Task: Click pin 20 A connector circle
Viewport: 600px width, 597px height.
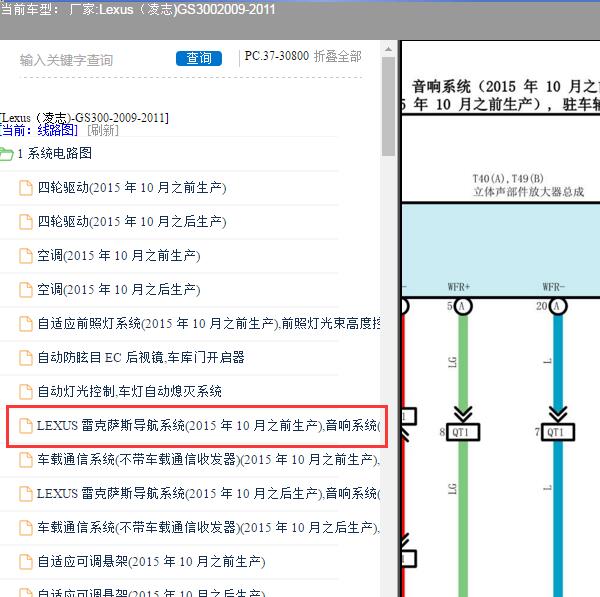Action: [558, 307]
